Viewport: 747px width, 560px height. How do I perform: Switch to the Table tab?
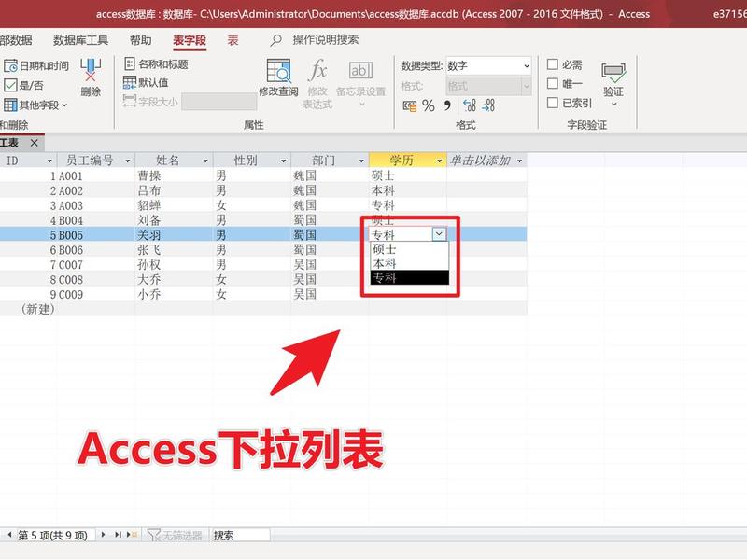click(233, 40)
